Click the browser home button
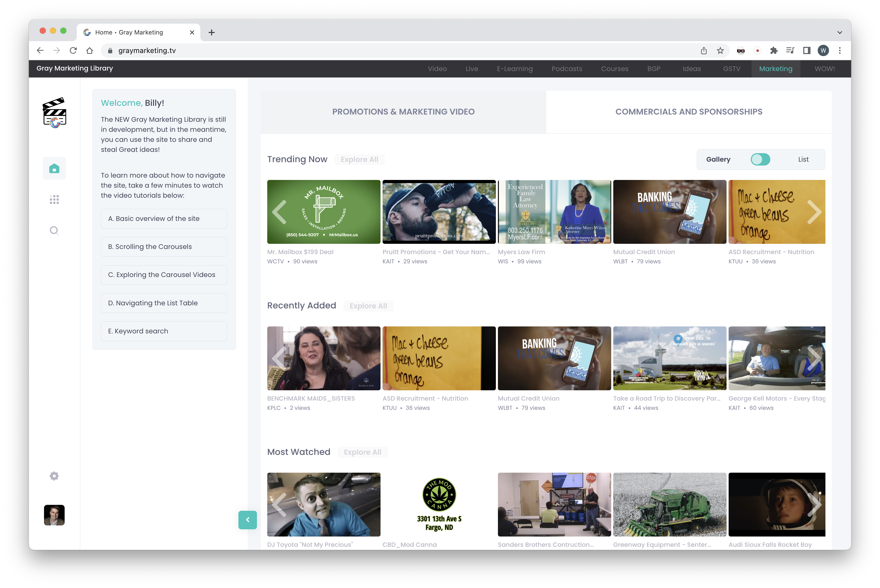The image size is (880, 588). 90,51
